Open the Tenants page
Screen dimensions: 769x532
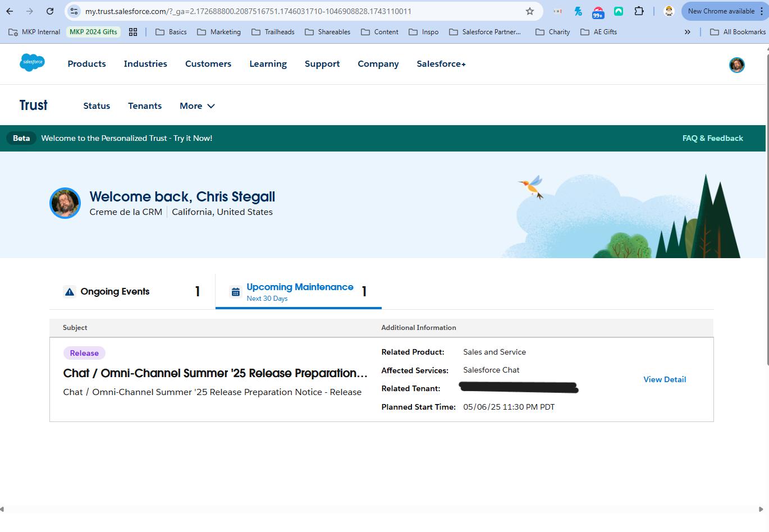145,106
